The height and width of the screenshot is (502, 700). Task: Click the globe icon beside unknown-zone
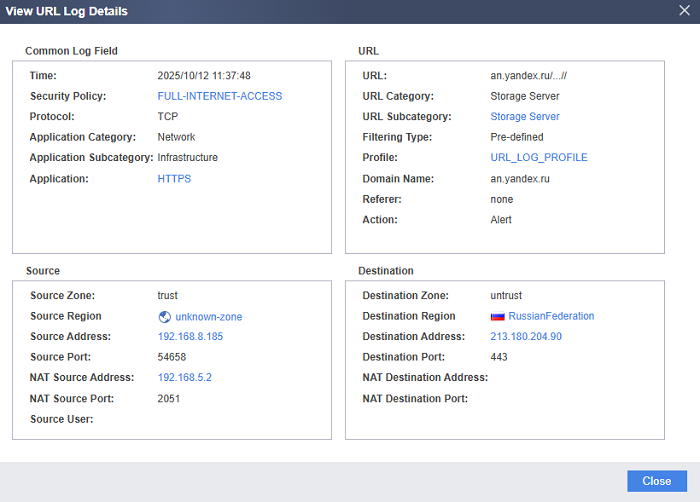tap(165, 317)
